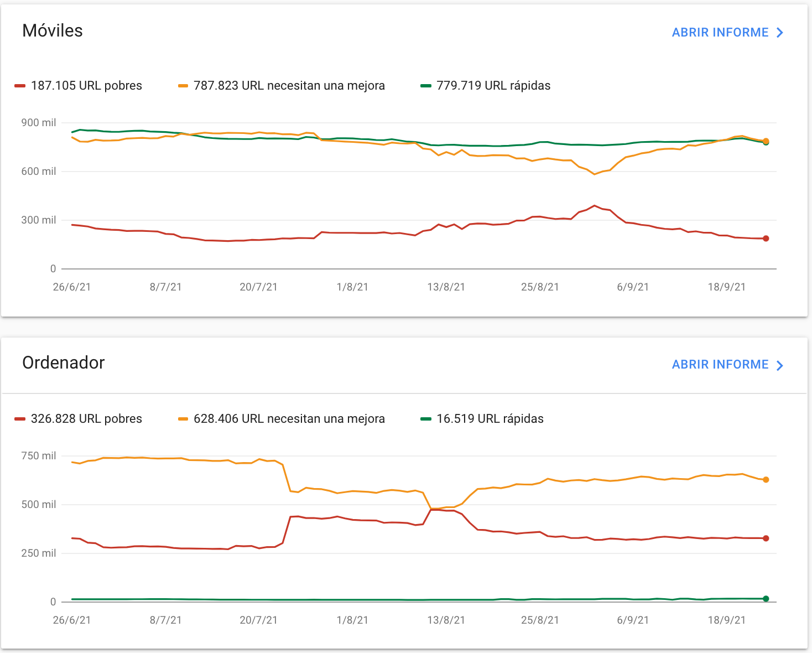Viewport: 812px width, 653px height.
Task: Click the green legend marker for URL rápidas in Móviles
Action: point(425,86)
